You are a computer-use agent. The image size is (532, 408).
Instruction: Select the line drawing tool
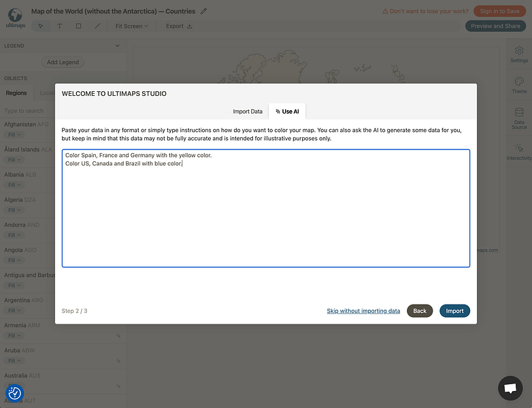[x=97, y=26]
